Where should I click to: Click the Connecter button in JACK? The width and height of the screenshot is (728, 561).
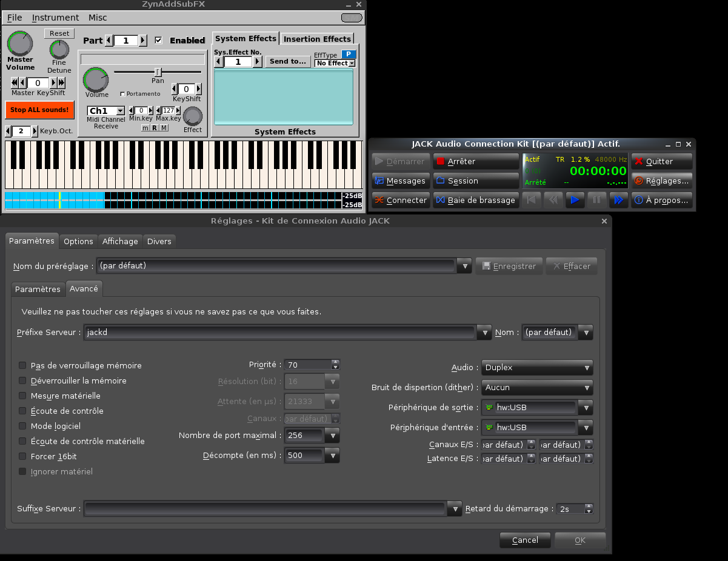tap(401, 200)
